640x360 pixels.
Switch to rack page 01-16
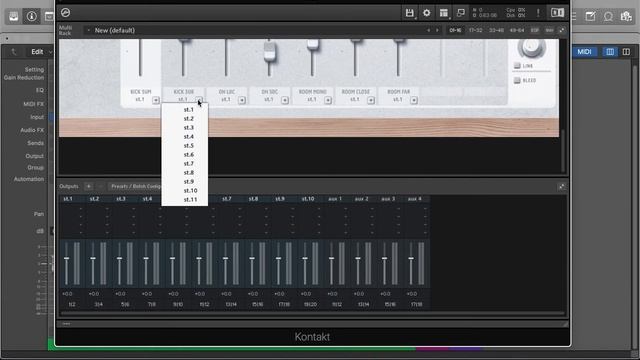(455, 30)
